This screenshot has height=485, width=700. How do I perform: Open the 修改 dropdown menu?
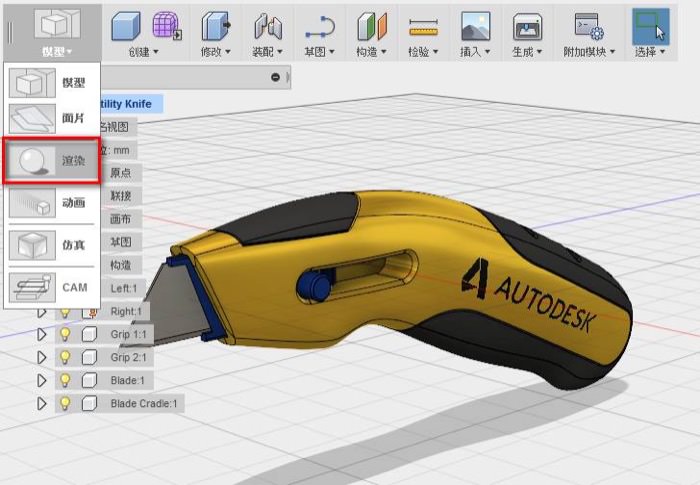click(x=216, y=52)
